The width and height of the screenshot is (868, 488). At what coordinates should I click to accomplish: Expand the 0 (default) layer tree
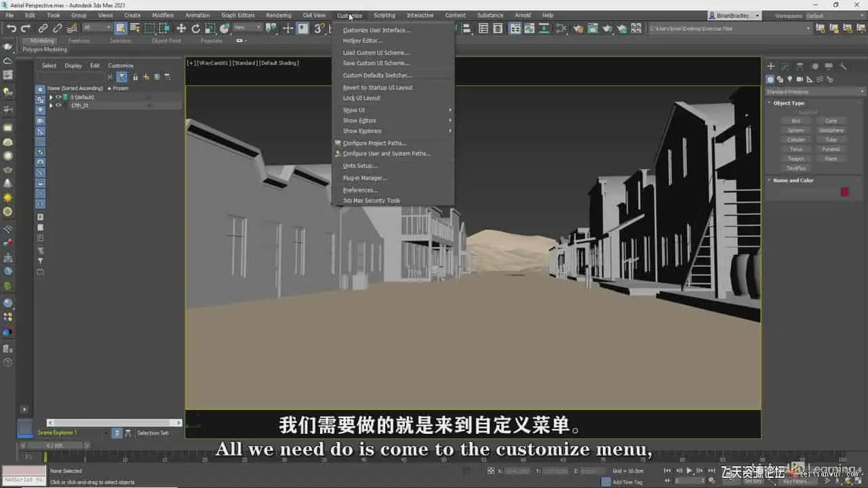pos(51,97)
